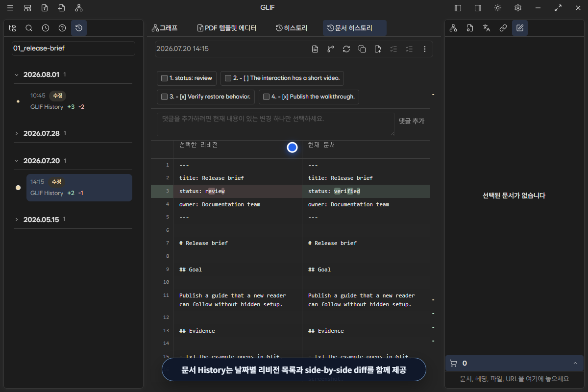Click 'owner: Documentation team' in current document column
Screen dimensions: 588x392
pos(348,204)
